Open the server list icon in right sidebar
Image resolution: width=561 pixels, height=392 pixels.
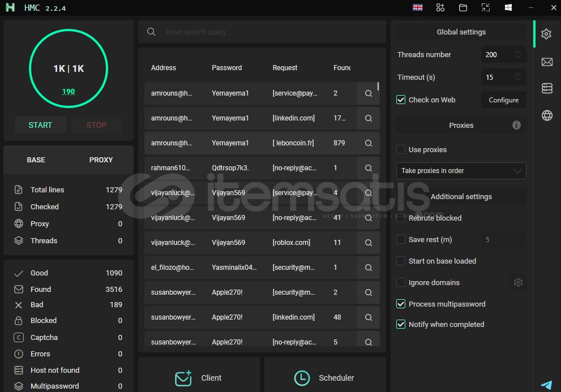coord(547,88)
